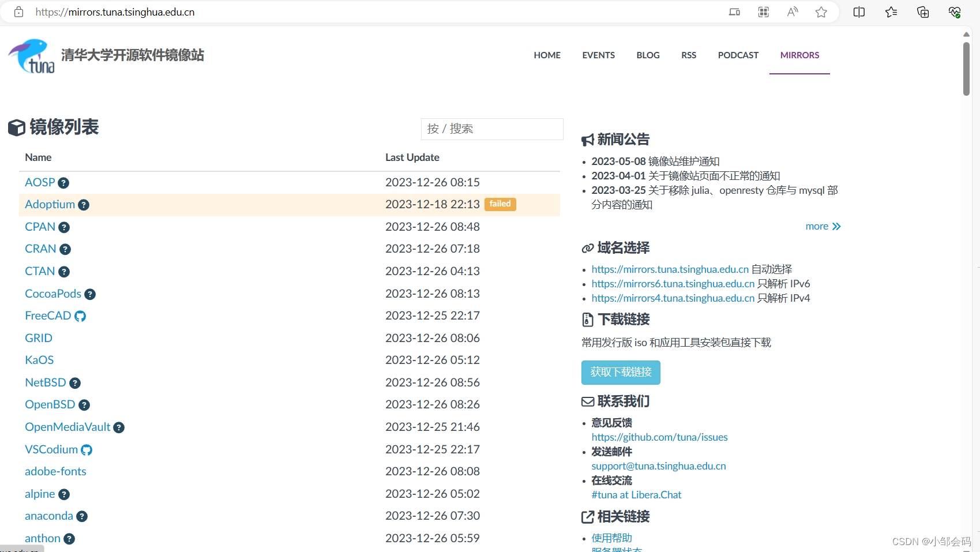Open the RSS nav item

[x=689, y=55]
